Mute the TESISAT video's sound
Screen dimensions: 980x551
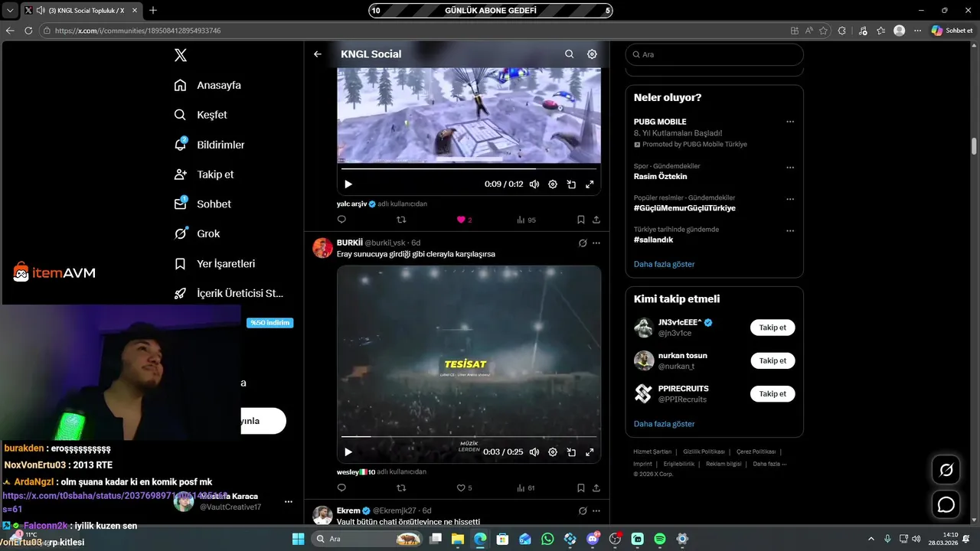click(x=534, y=452)
